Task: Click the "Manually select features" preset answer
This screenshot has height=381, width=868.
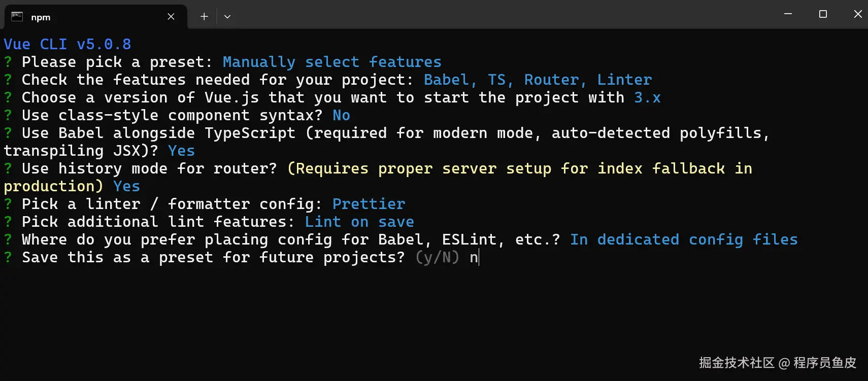Action: (332, 62)
